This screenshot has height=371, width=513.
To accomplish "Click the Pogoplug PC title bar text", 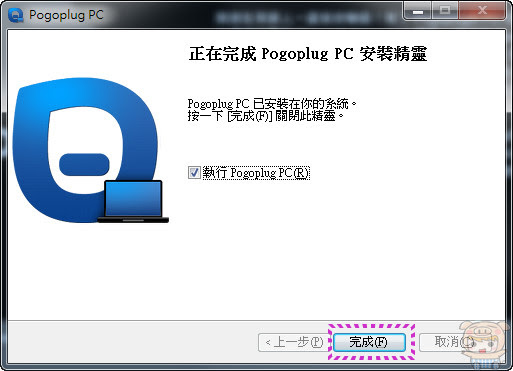I will pyautogui.click(x=66, y=15).
